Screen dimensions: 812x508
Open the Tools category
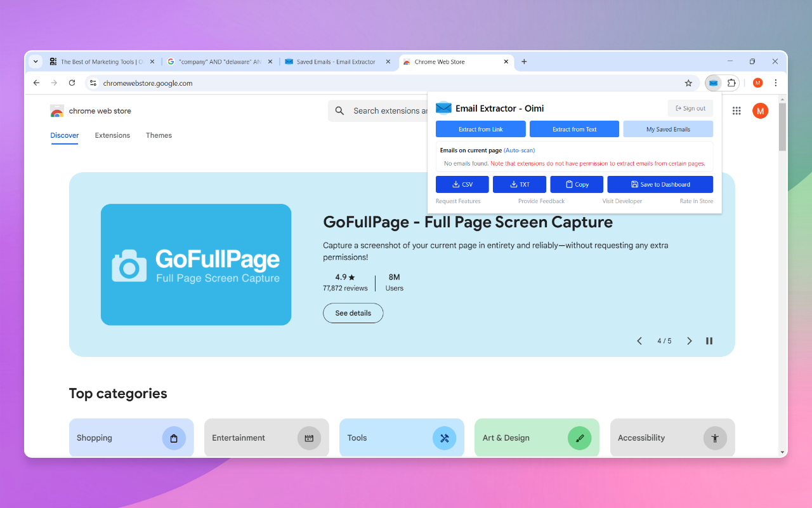402,438
